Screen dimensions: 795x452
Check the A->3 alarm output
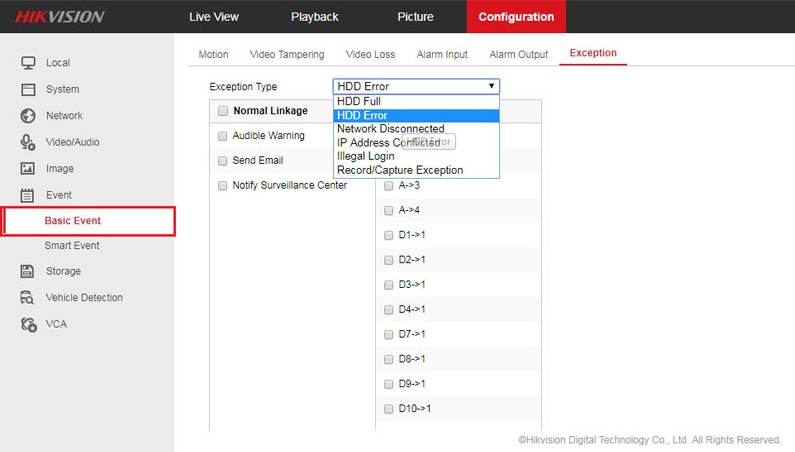(388, 186)
